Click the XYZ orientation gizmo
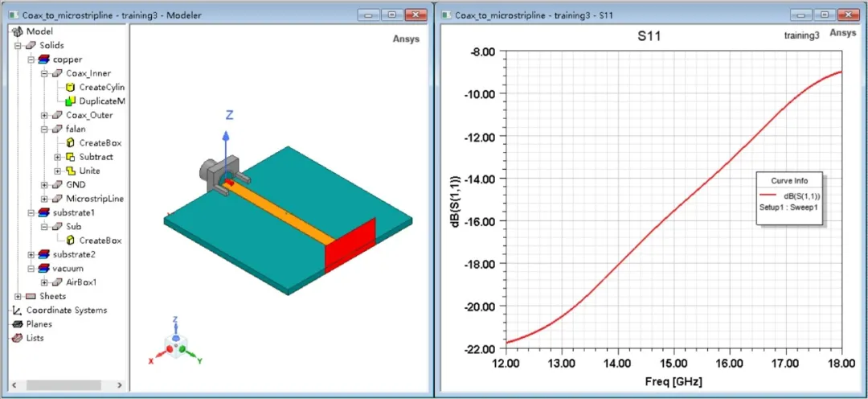 [175, 342]
